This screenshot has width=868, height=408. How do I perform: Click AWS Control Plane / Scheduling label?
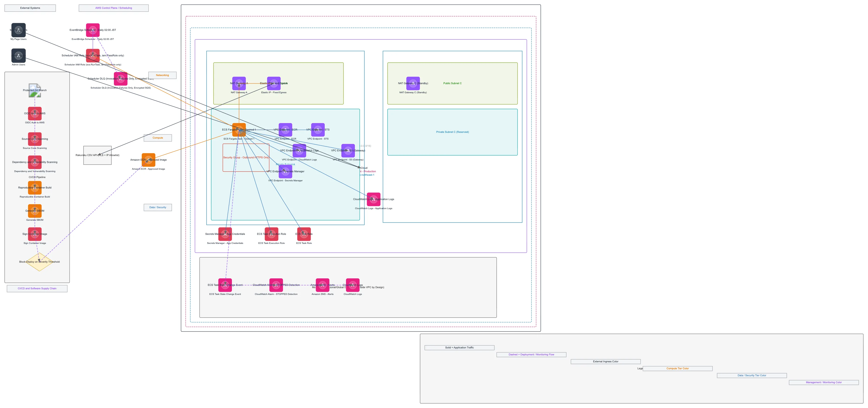pyautogui.click(x=113, y=8)
